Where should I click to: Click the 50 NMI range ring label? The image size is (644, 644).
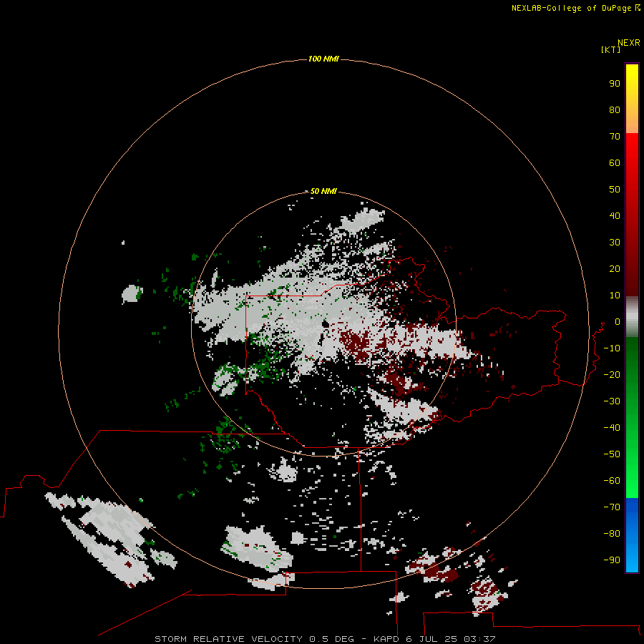(323, 191)
